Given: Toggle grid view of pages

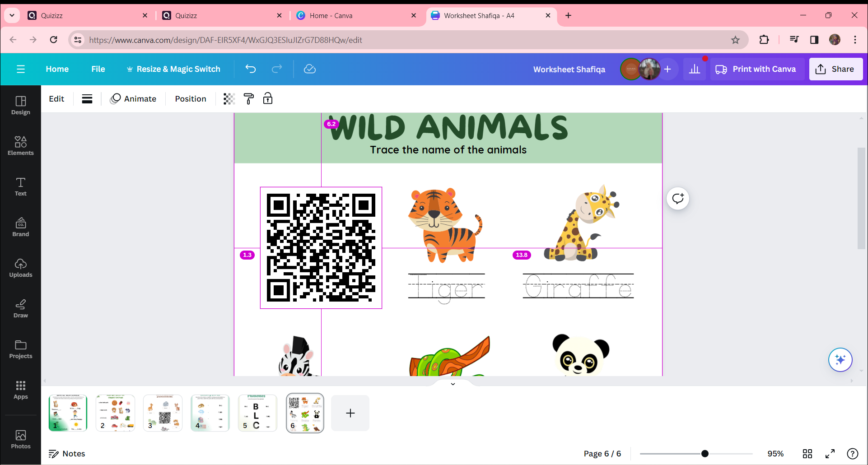Looking at the screenshot, I should pos(807,454).
